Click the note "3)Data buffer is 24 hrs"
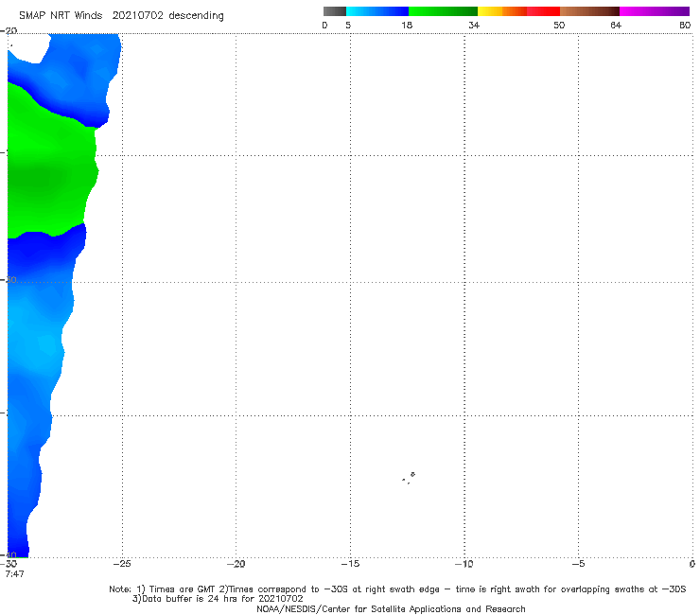The height and width of the screenshot is (615, 700). click(218, 599)
